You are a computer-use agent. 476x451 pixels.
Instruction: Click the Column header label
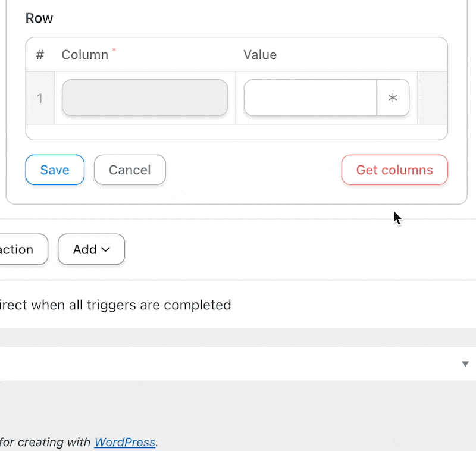tap(83, 54)
